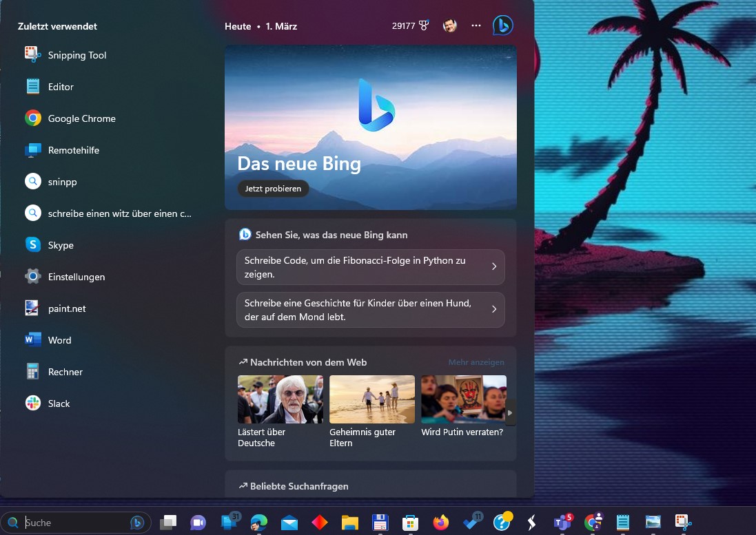This screenshot has width=756, height=535.
Task: Select the Fibonacci-Folge in Python suggestion
Action: click(x=370, y=267)
